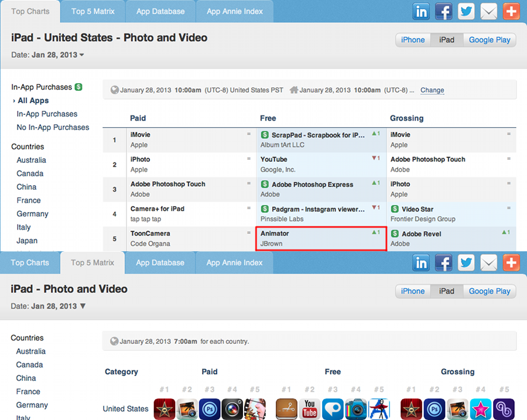Select iPhone platform on United States chart page
Image resolution: width=527 pixels, height=420 pixels.
(x=413, y=40)
